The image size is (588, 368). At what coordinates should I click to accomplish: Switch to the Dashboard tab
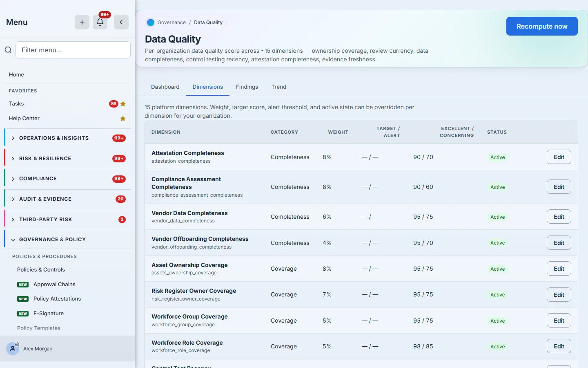[165, 87]
